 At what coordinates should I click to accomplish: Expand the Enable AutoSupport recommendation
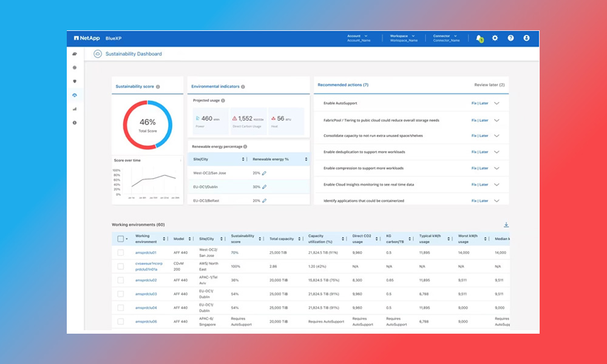click(497, 104)
